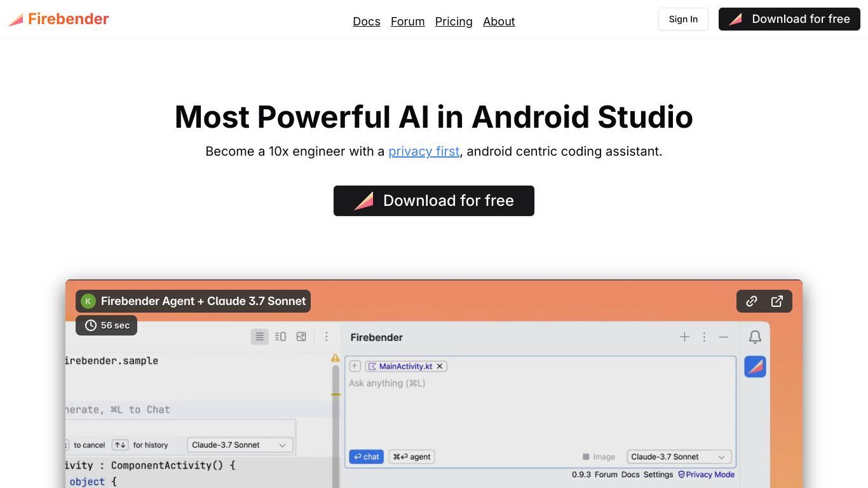Click the 0.9.3 version number
The image size is (868, 488).
tap(581, 475)
